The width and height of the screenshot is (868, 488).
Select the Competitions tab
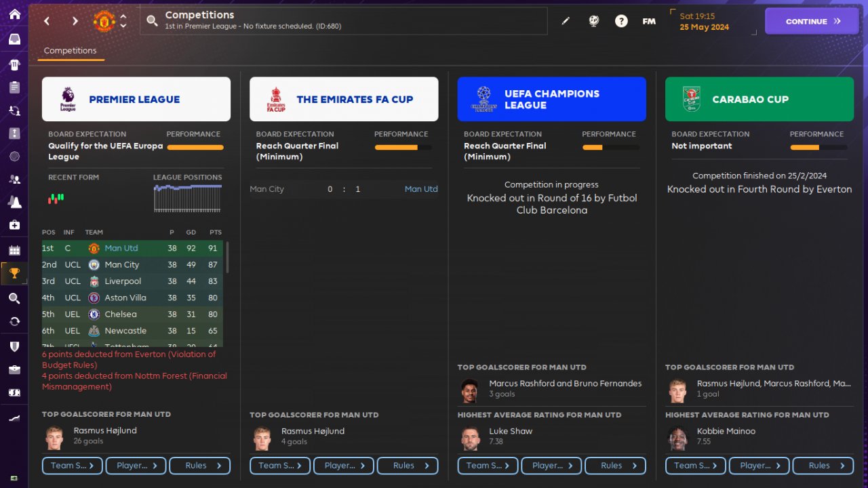click(x=71, y=51)
